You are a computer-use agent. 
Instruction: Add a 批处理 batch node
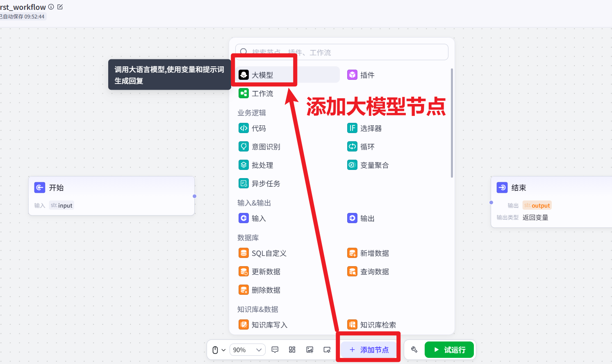pos(256,165)
